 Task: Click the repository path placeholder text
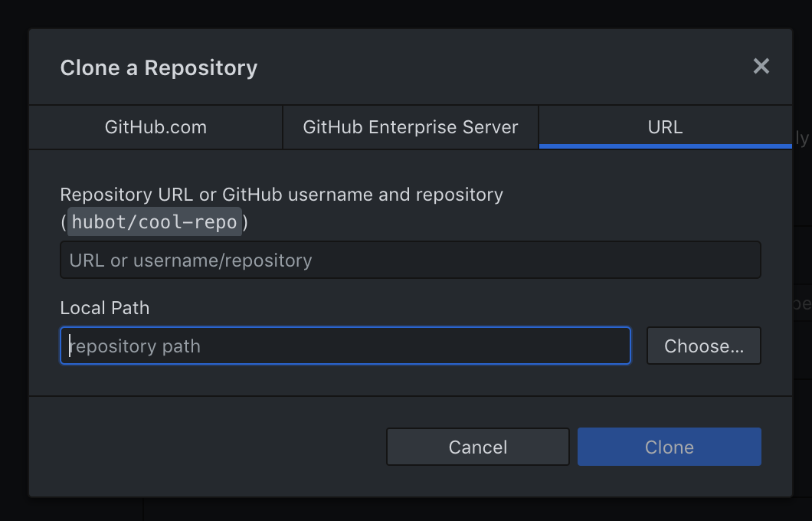(x=135, y=346)
